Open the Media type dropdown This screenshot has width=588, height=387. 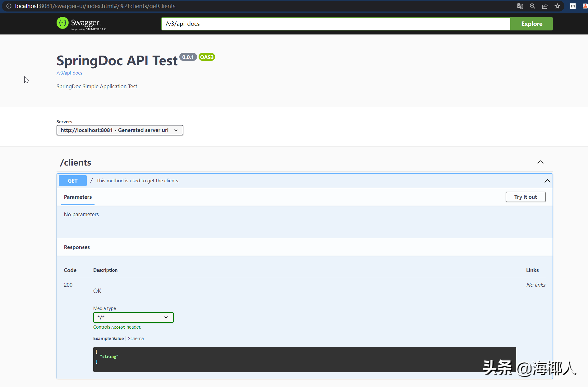(133, 317)
